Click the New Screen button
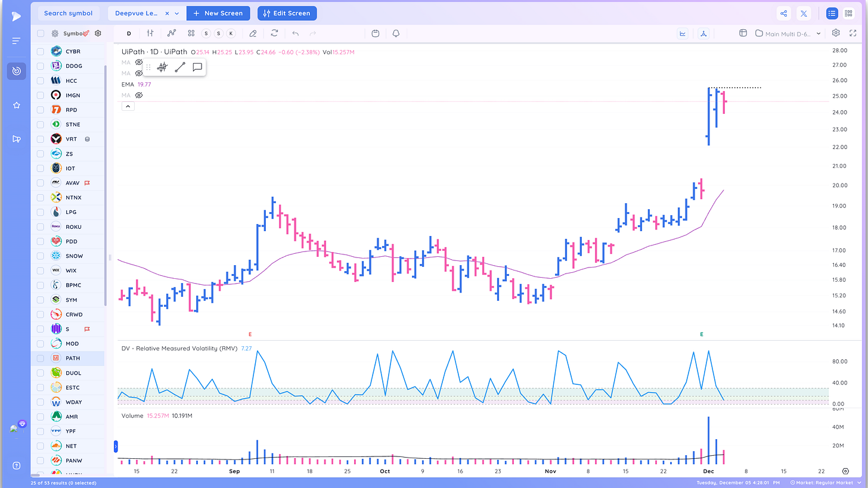The image size is (868, 488). pyautogui.click(x=218, y=13)
